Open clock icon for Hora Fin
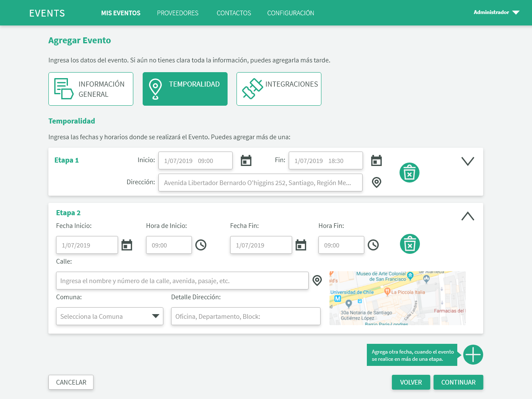Screen dimensions: 532x399 [373, 245]
